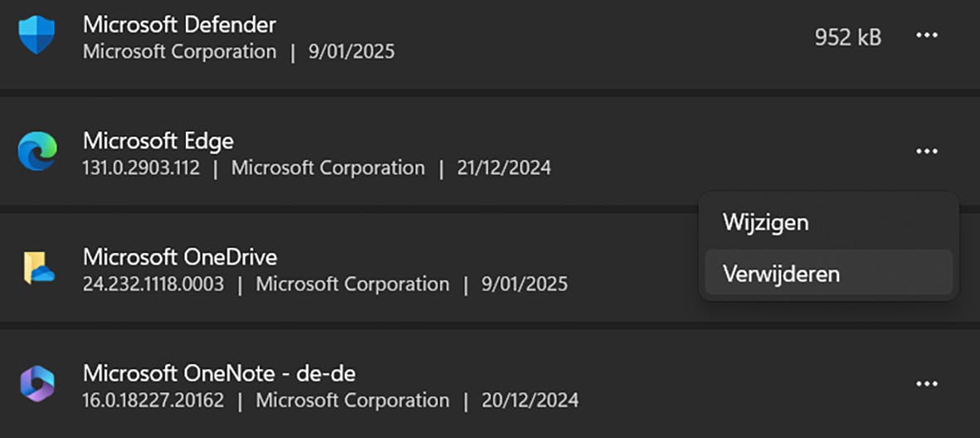The width and height of the screenshot is (980, 438).
Task: Click the 952 kB size of Defender
Action: pyautogui.click(x=847, y=36)
